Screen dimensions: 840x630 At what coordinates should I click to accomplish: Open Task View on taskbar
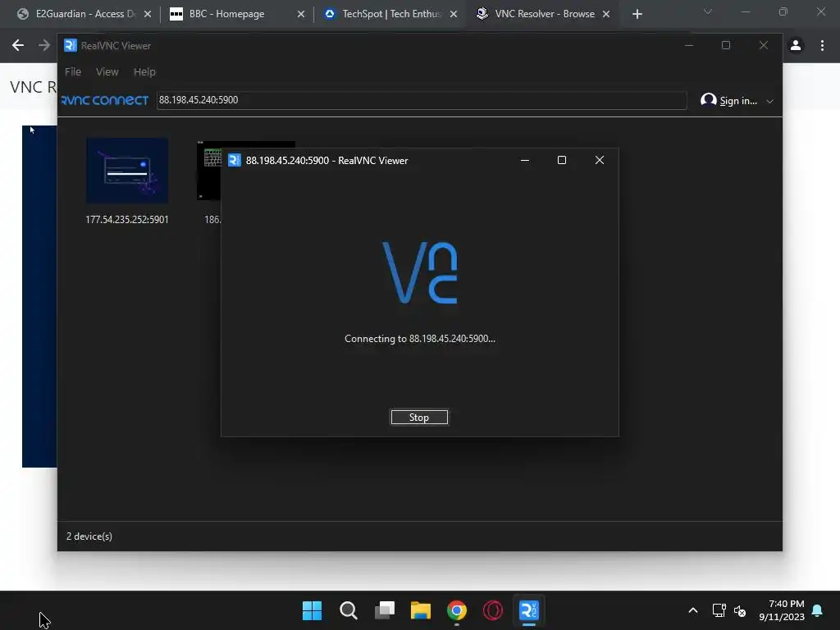pyautogui.click(x=385, y=610)
